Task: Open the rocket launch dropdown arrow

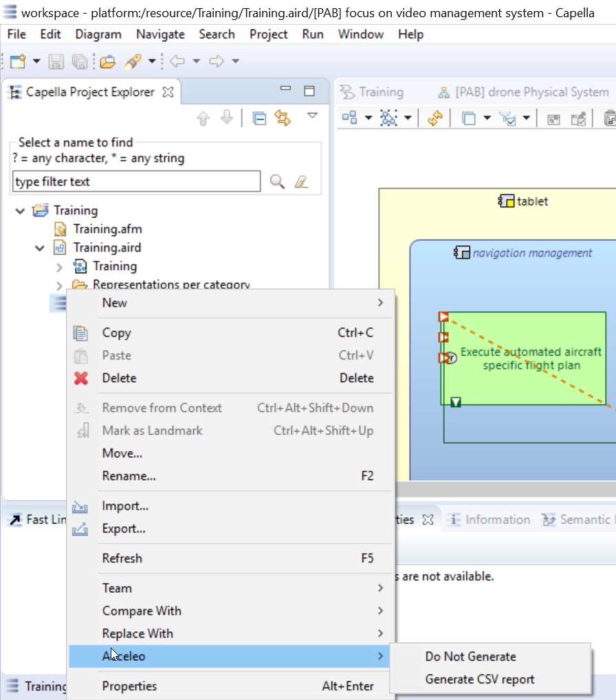Action: click(x=152, y=61)
